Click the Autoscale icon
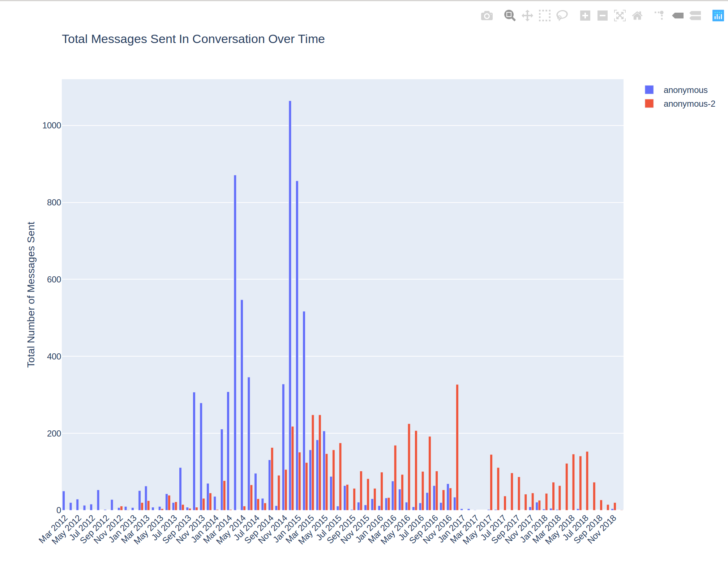The width and height of the screenshot is (728, 562). tap(620, 16)
